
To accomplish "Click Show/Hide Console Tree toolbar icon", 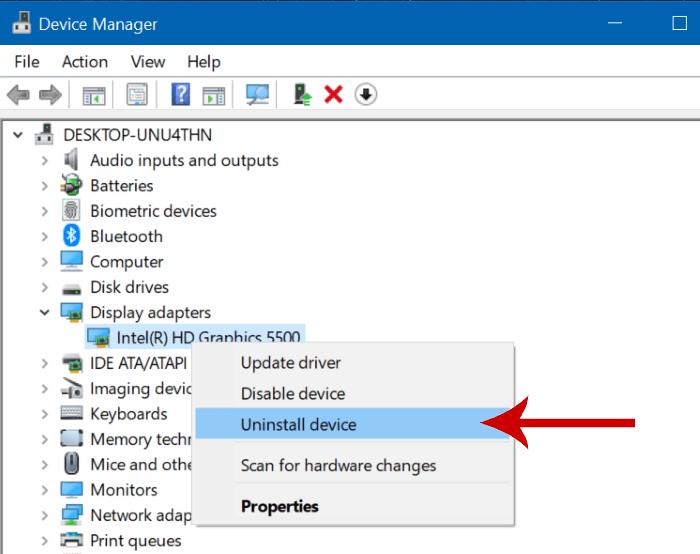I will click(x=94, y=95).
